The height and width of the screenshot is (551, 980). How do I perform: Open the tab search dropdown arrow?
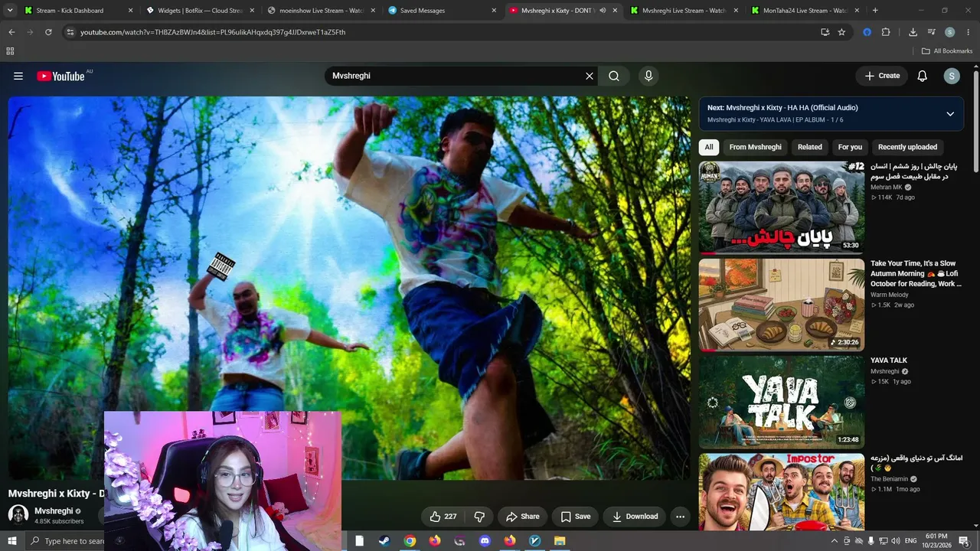[11, 11]
